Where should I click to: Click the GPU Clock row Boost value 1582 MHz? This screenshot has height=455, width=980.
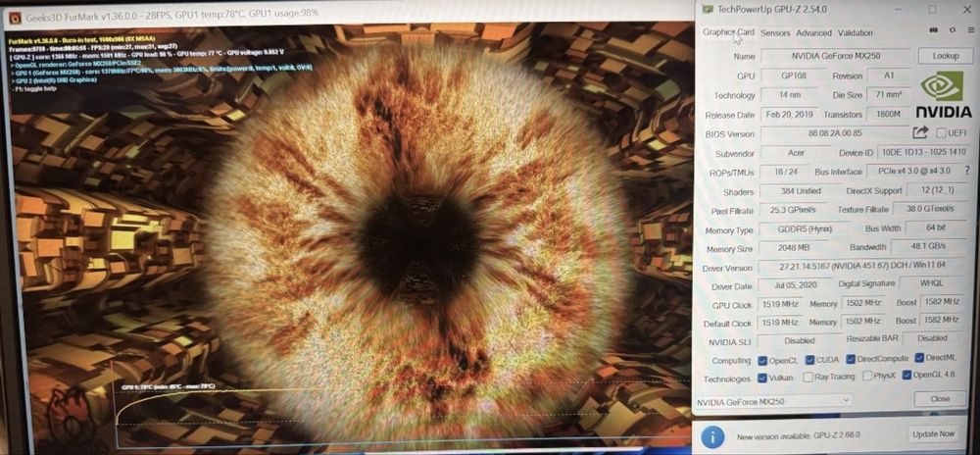943,302
